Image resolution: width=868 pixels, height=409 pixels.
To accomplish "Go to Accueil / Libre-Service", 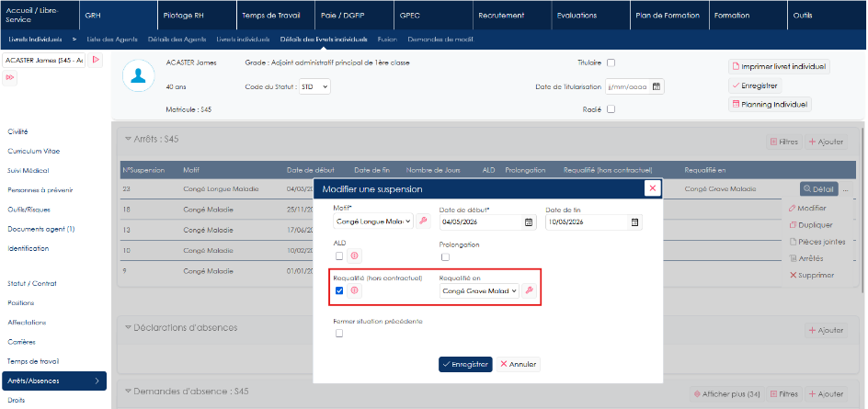I will 40,16.
